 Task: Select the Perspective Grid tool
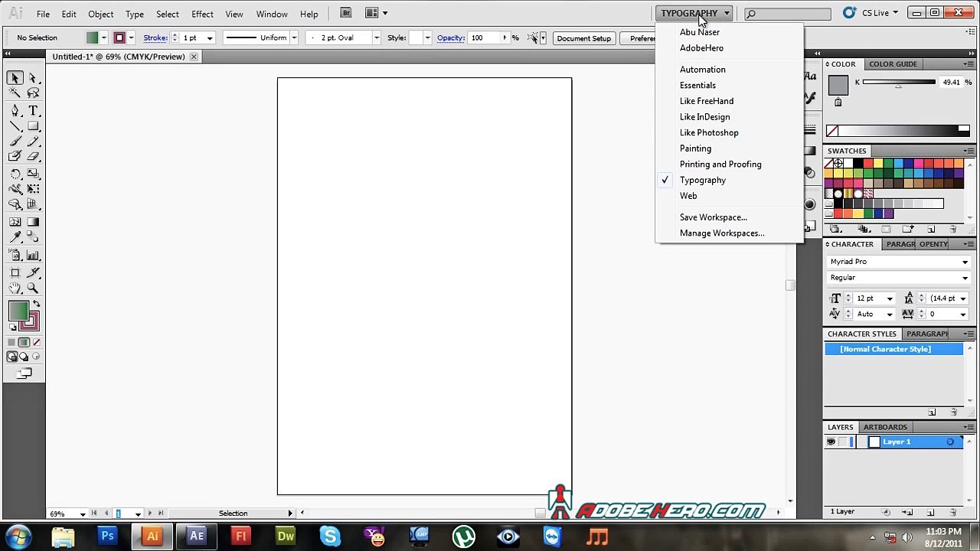pyautogui.click(x=33, y=204)
